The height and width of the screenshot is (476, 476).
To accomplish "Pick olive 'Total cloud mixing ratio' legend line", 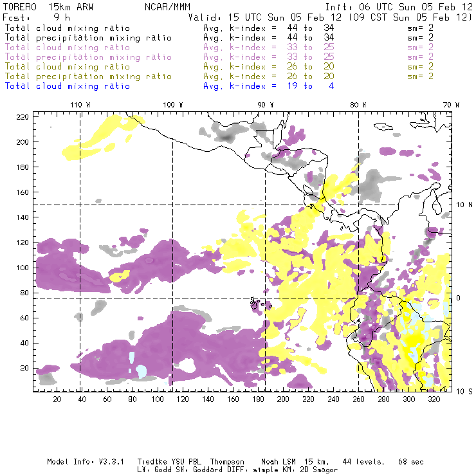I will 68,66.
